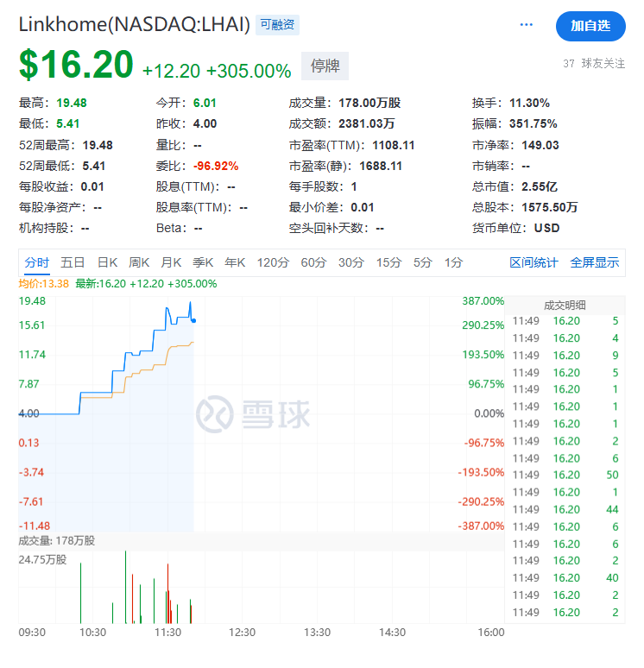Select the 60分 interval tab
This screenshot has height=668, width=644.
(x=313, y=262)
